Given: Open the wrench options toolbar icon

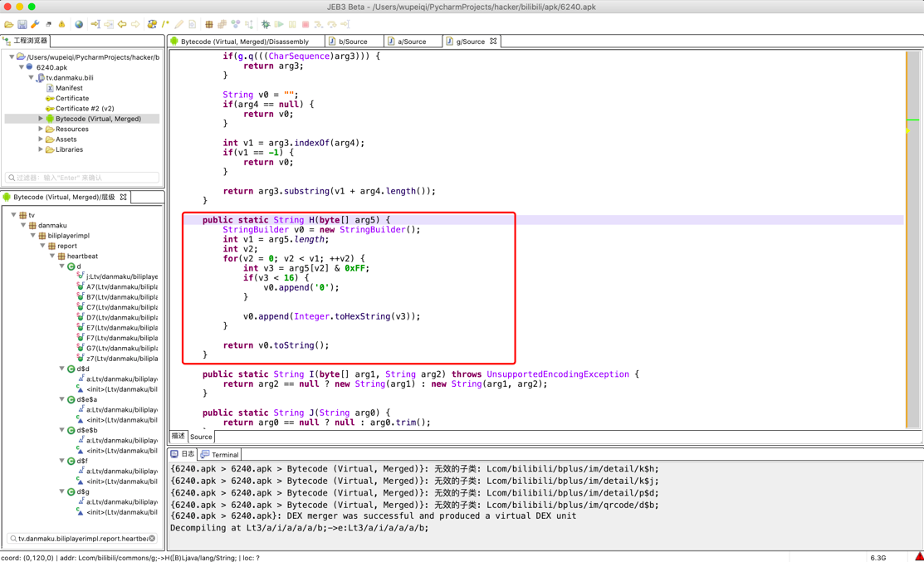Looking at the screenshot, I should pyautogui.click(x=35, y=24).
